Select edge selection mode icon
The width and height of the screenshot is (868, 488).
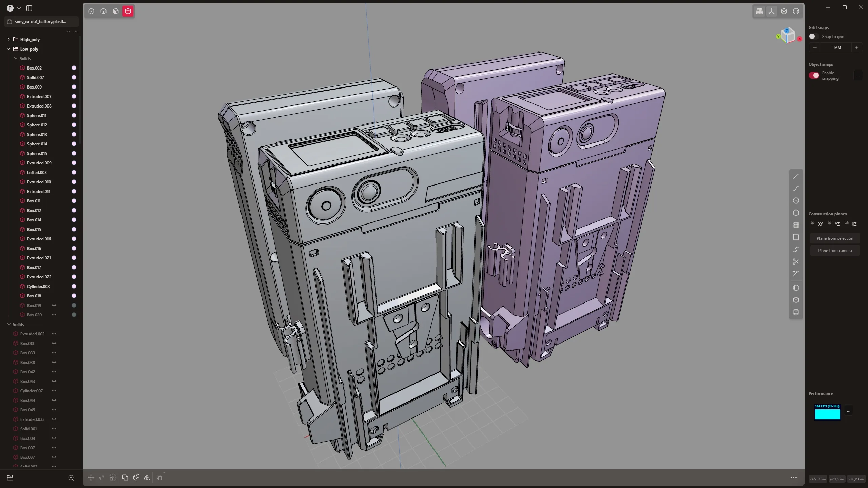tap(103, 11)
